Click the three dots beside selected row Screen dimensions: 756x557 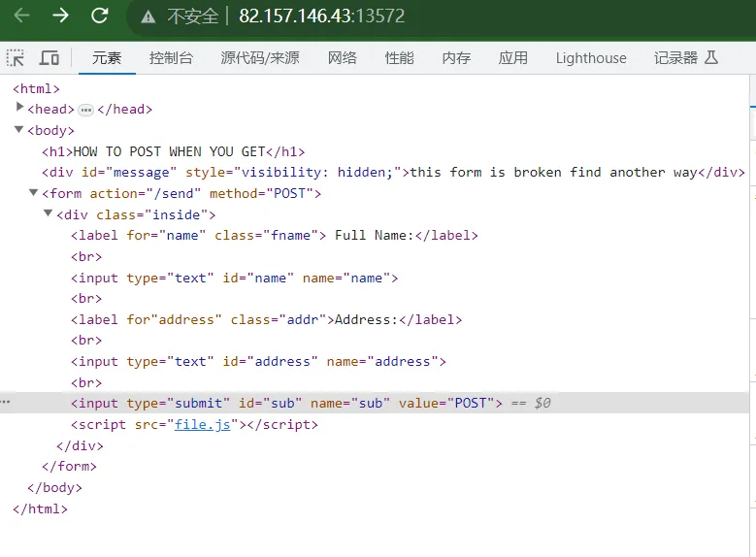click(6, 401)
